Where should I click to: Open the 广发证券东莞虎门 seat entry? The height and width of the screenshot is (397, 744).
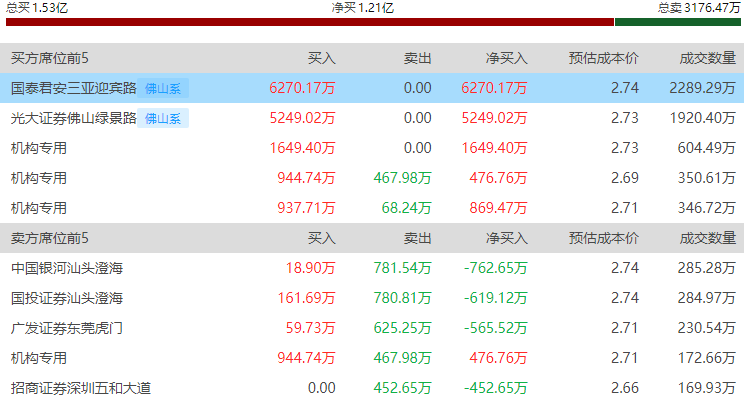372,328
